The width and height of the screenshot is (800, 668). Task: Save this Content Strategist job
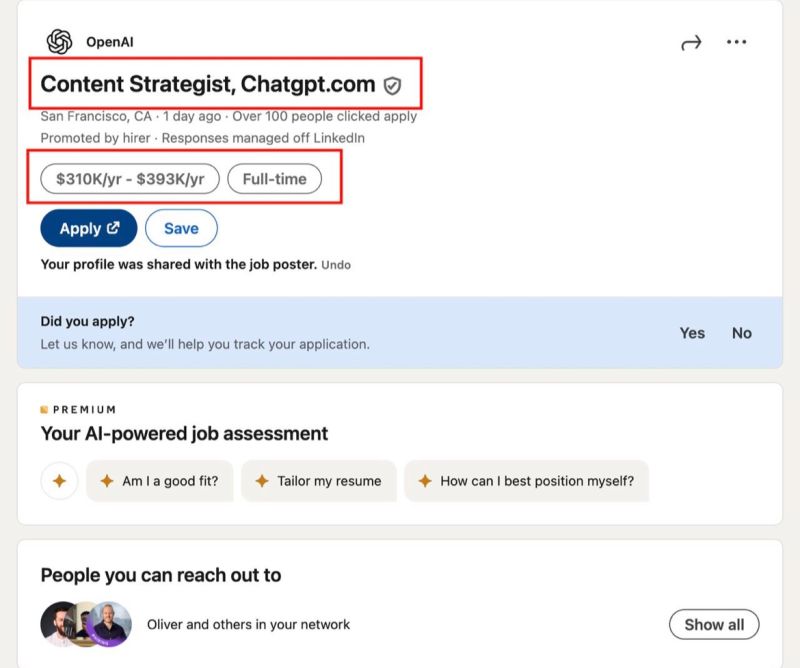(x=181, y=228)
